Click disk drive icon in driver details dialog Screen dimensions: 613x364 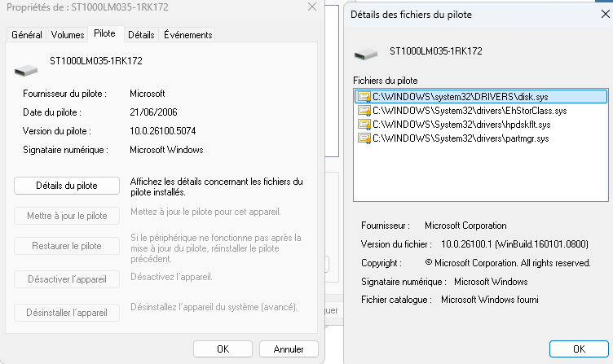tap(365, 55)
